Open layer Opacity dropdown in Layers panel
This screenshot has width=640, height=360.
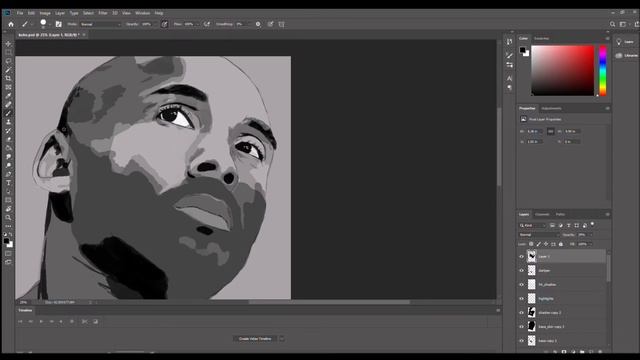coord(591,235)
